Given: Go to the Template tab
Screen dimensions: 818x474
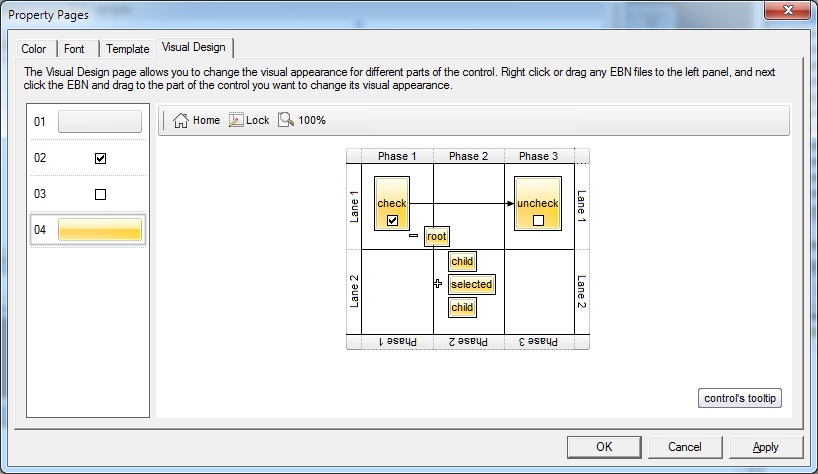Looking at the screenshot, I should click(x=127, y=49).
